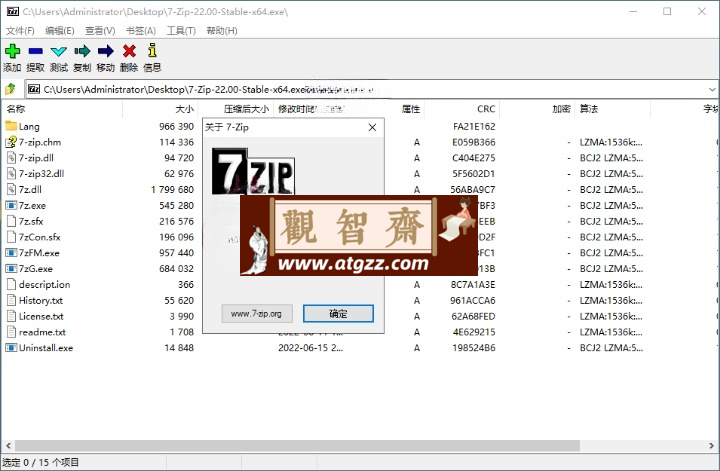This screenshot has height=471, width=720.
Task: Click the descript.ion file icon
Action: (x=11, y=284)
